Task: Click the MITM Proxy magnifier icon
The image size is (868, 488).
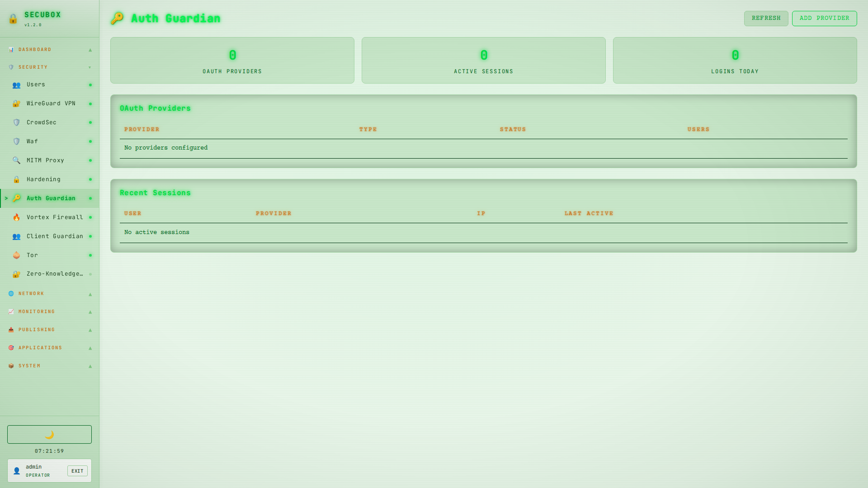Action: click(16, 160)
